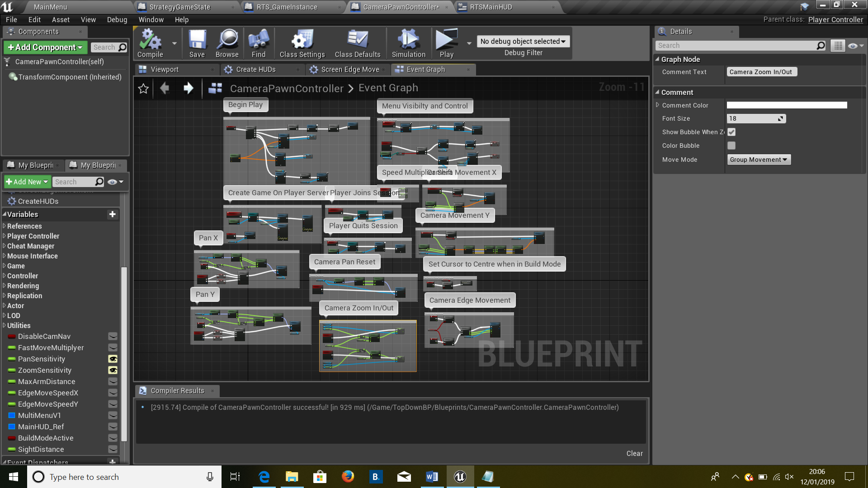
Task: Open the debug object selection dropdown
Action: (523, 41)
